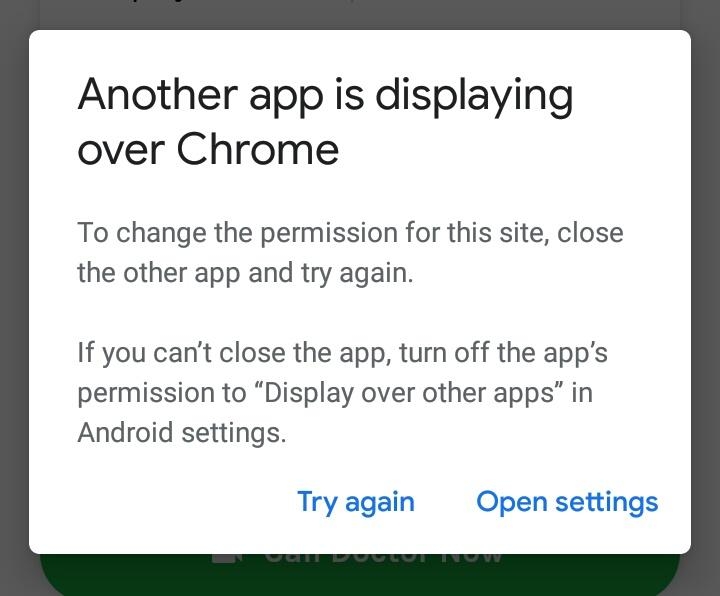Click the word "Another" in the dialog heading

(158, 95)
